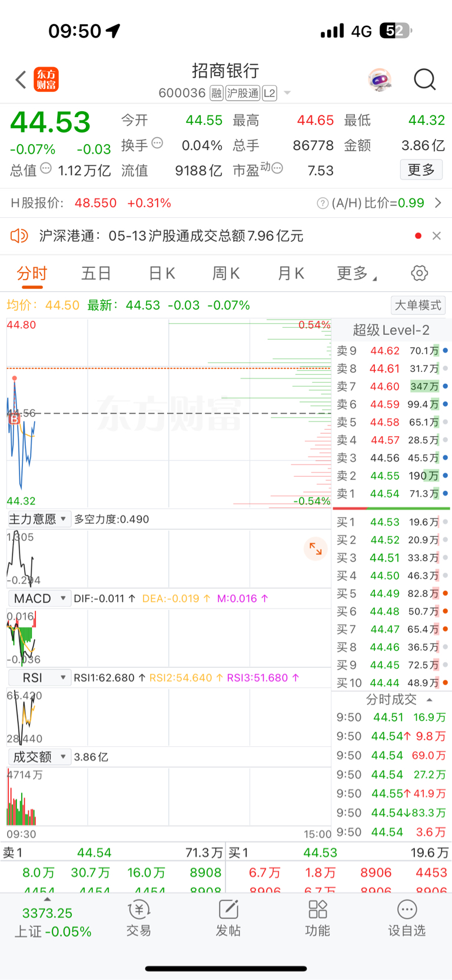The image size is (452, 980).
Task: Select 卖2 44.55 order row
Action: click(x=392, y=476)
